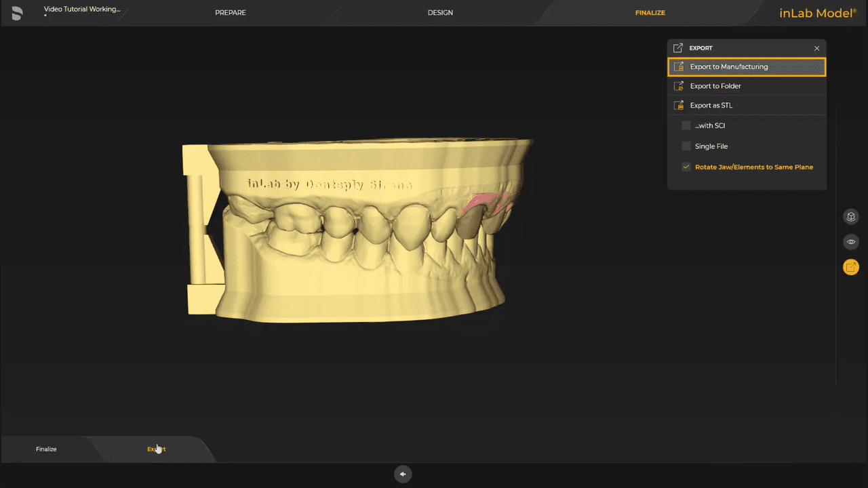The width and height of the screenshot is (868, 488).
Task: Switch to the Export step at bottom
Action: click(157, 448)
